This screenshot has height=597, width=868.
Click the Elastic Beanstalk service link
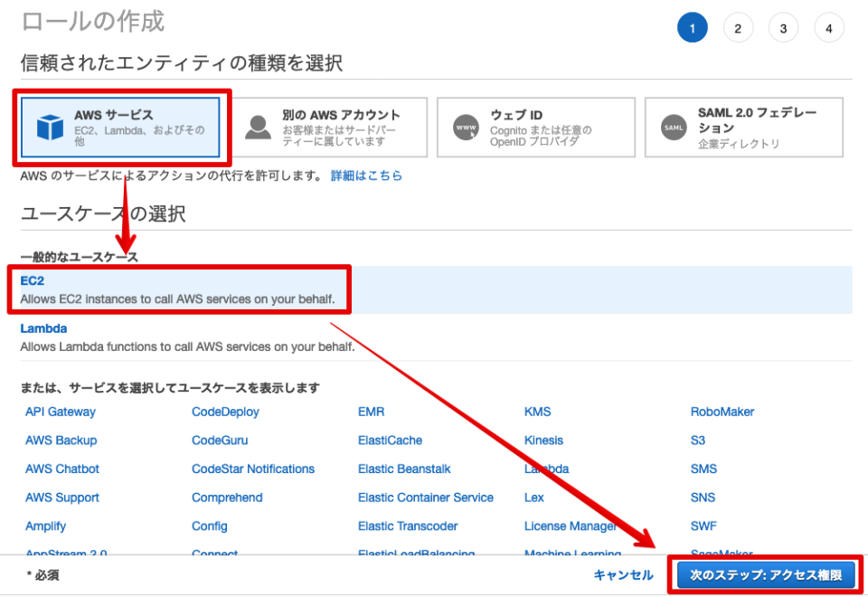pyautogui.click(x=403, y=469)
